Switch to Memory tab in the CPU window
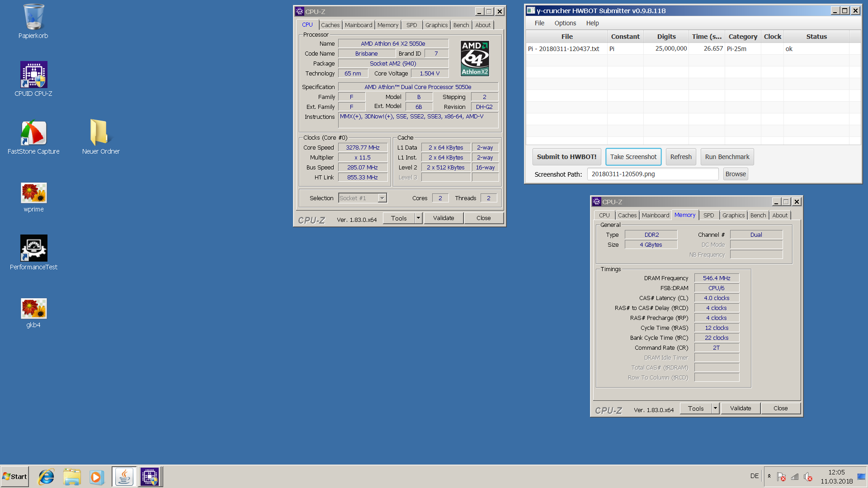 388,25
